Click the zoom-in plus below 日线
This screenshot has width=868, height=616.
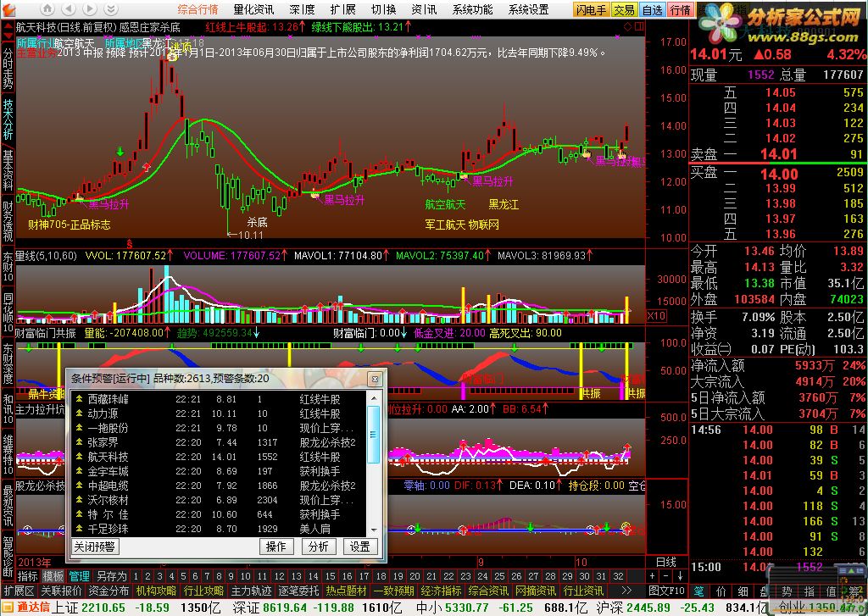(x=653, y=576)
